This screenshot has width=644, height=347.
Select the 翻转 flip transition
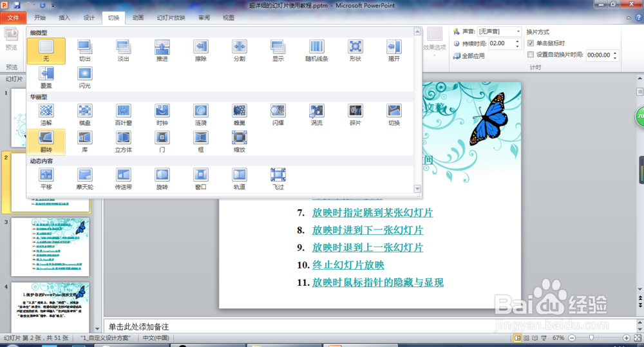coord(46,142)
